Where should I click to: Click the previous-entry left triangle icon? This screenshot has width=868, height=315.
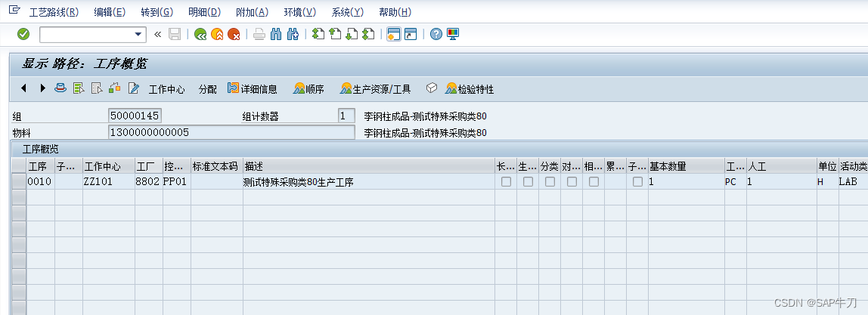tap(23, 88)
